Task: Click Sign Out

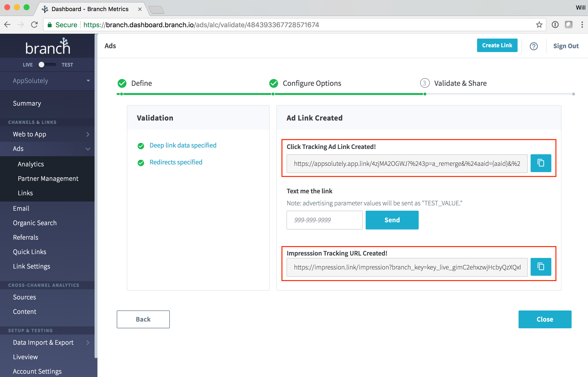Action: (566, 46)
